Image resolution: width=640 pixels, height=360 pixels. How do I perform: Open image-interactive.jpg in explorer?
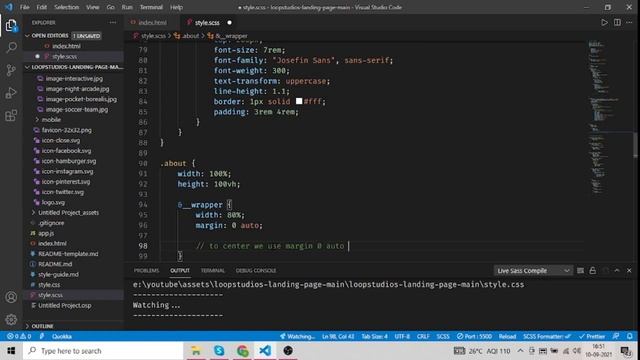[74, 78]
